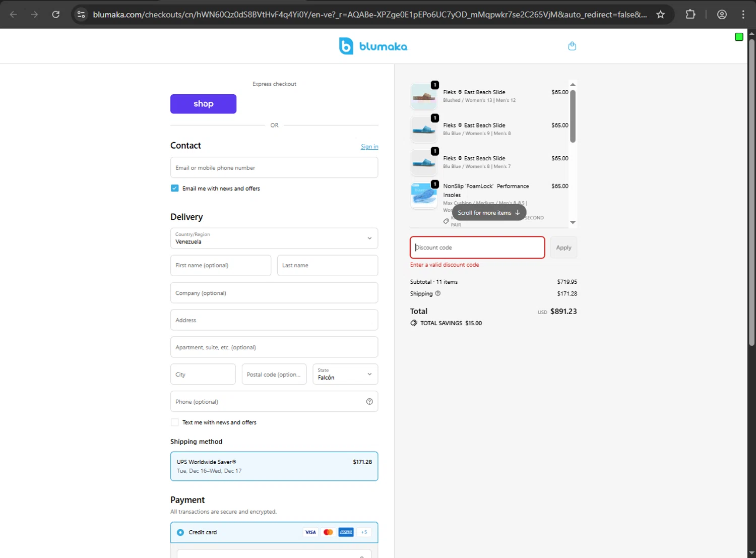Open the browser extensions puzzle icon
The height and width of the screenshot is (558, 756).
point(690,14)
